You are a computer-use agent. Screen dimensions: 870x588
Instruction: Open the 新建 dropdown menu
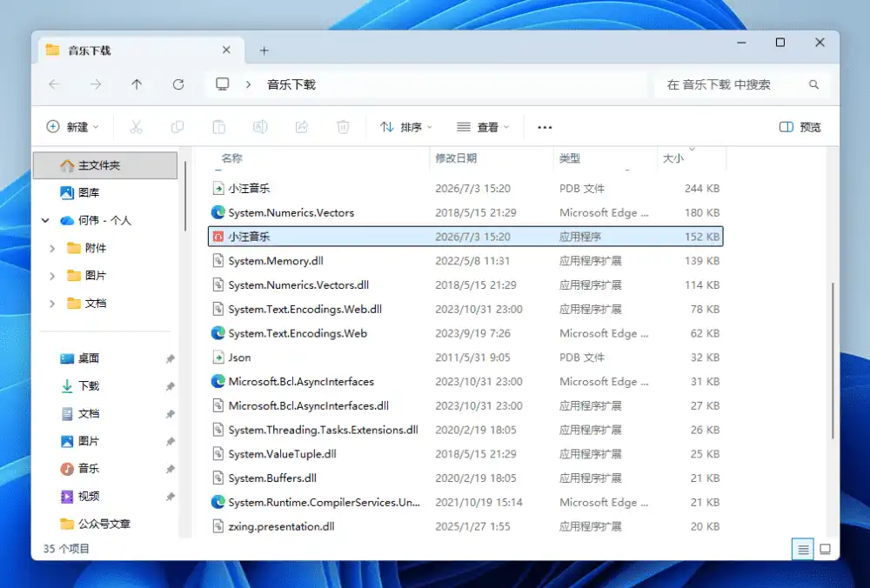(x=73, y=127)
